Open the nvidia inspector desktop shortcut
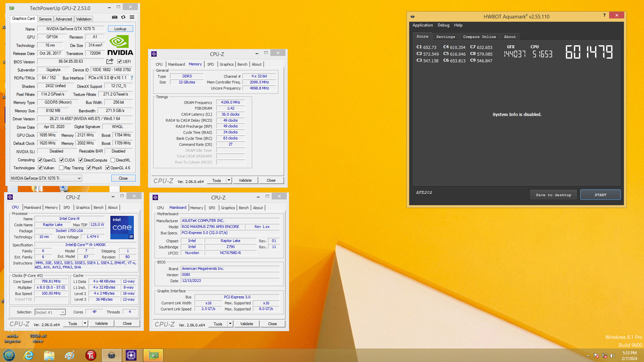The width and height of the screenshot is (644, 362). (x=12, y=338)
